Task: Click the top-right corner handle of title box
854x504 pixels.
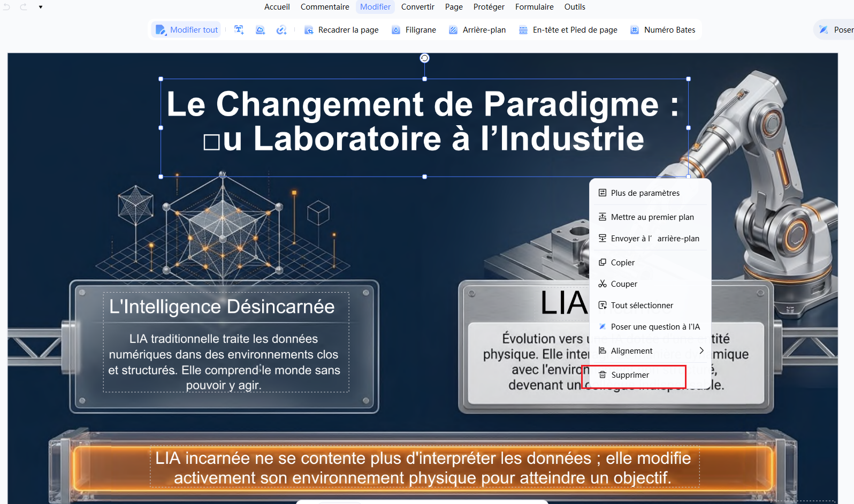Action: [689, 79]
